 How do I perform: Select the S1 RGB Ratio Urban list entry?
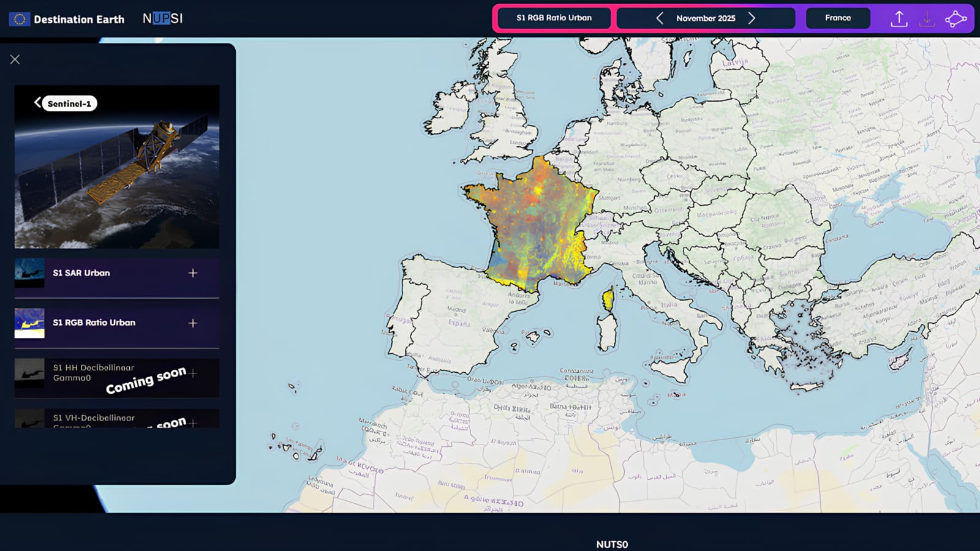point(94,323)
